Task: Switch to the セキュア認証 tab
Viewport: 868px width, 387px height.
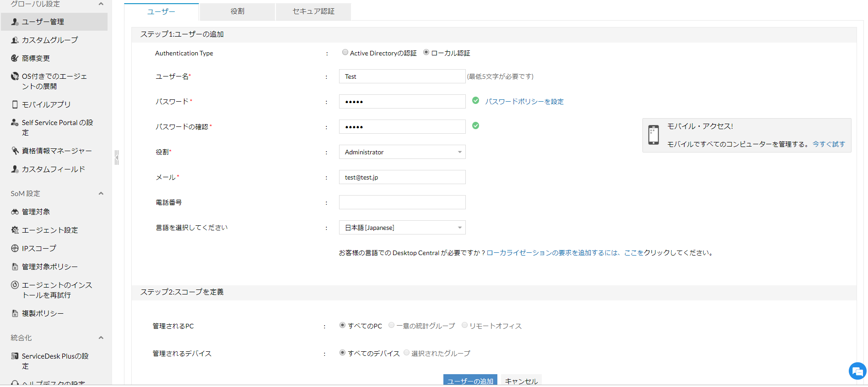Action: tap(313, 11)
